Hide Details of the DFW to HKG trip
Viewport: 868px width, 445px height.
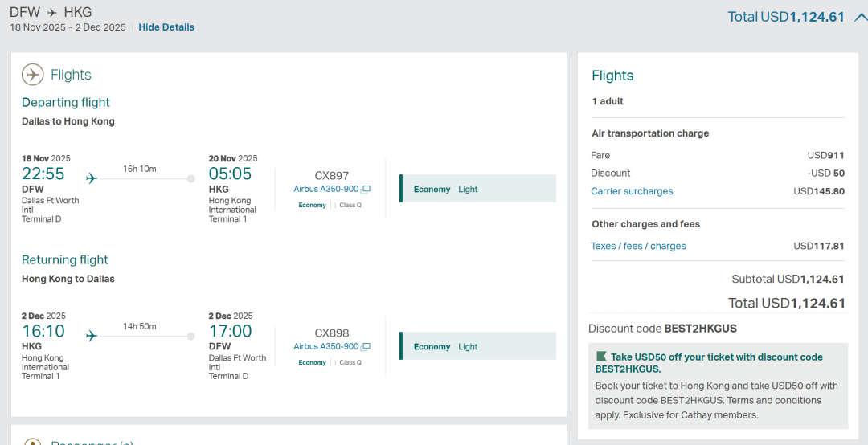[166, 27]
